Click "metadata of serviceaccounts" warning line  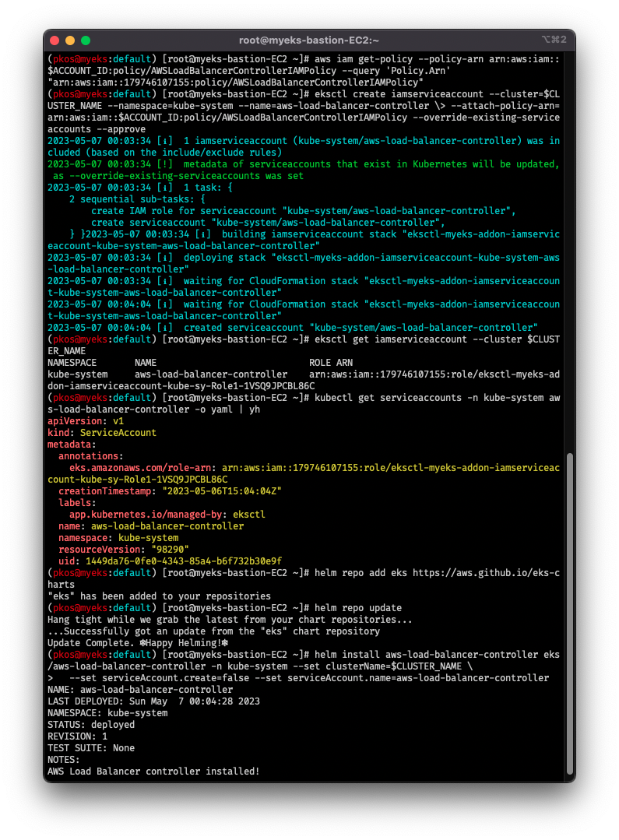point(304,170)
